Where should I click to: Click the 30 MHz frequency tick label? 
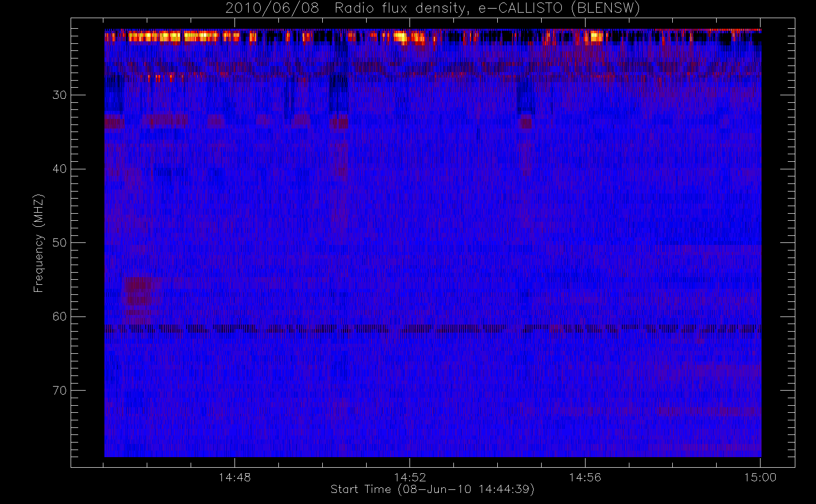click(60, 95)
